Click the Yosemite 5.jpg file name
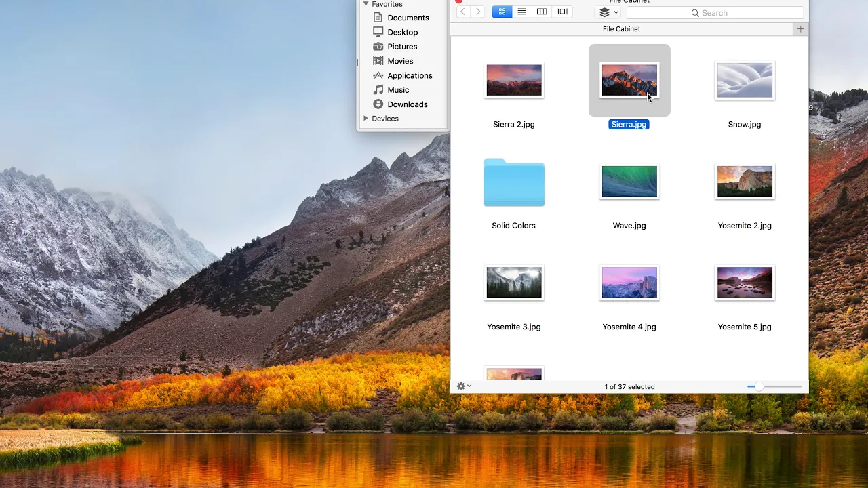 point(745,327)
